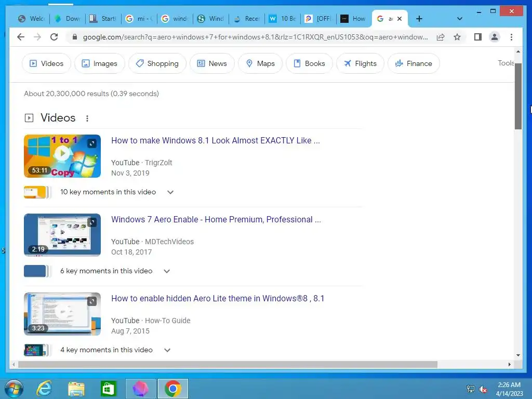
Task: Launch Internet Explorer from taskbar
Action: (x=44, y=389)
